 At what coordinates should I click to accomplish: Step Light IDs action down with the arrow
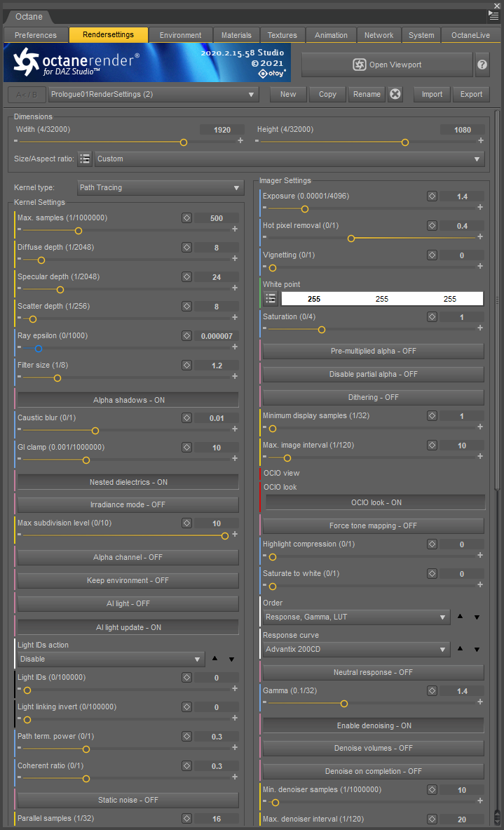(x=231, y=660)
